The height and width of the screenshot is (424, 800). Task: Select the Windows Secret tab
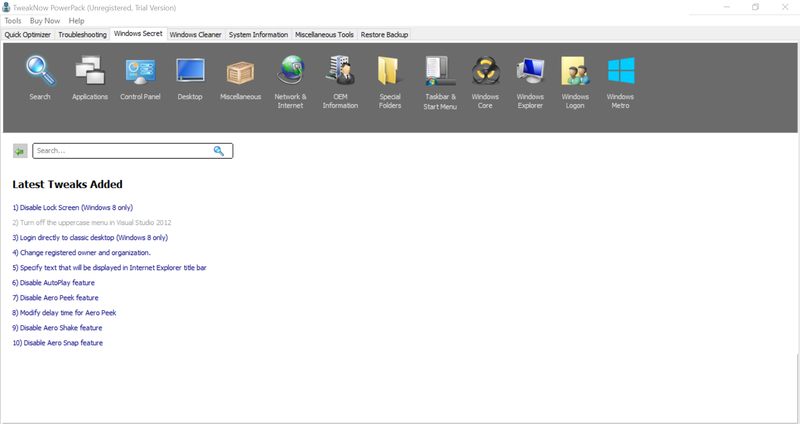pos(138,34)
